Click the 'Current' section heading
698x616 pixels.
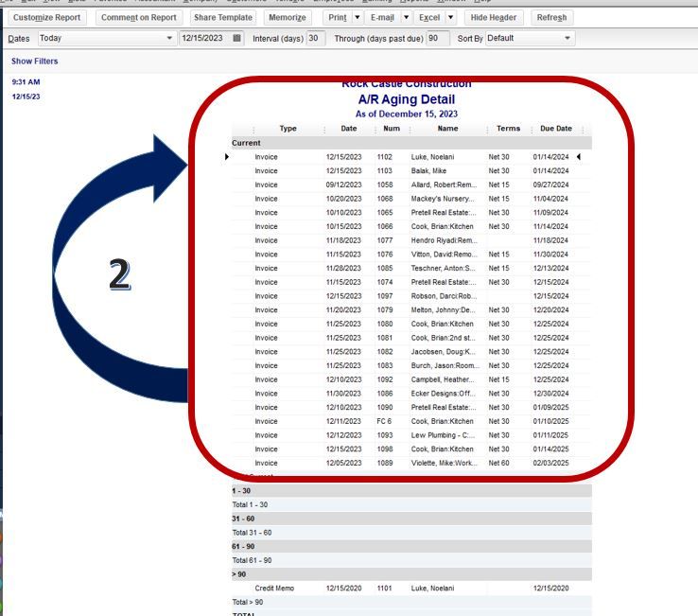(246, 143)
